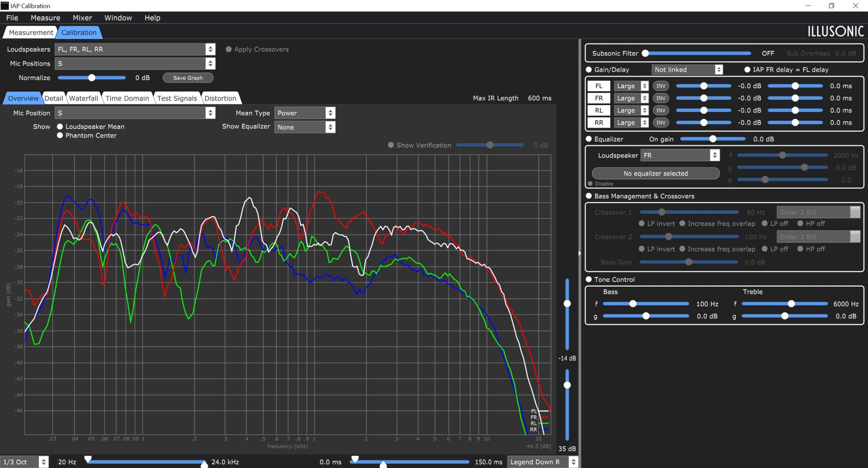Click the IAP Calibration app icon in title bar
The height and width of the screenshot is (468, 868).
pyautogui.click(x=5, y=6)
